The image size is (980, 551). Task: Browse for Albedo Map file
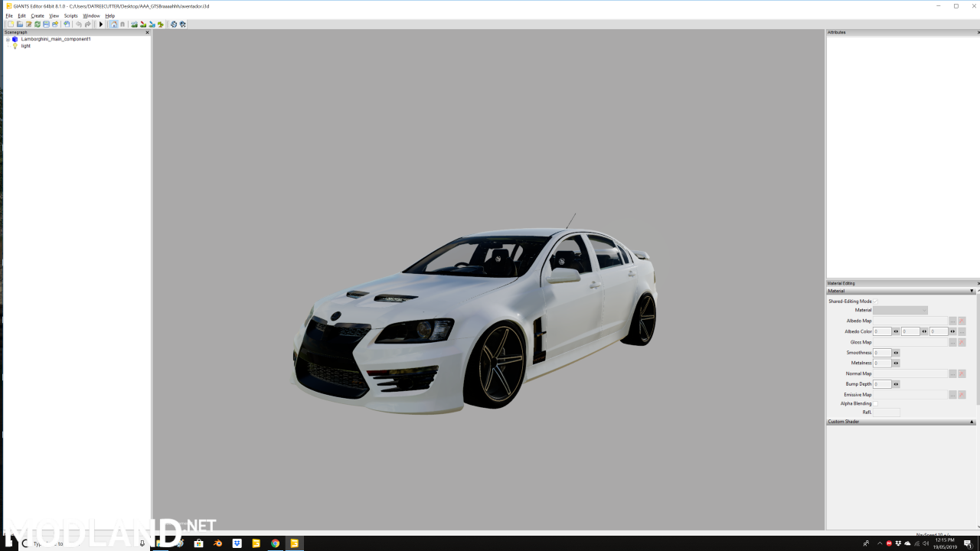952,321
